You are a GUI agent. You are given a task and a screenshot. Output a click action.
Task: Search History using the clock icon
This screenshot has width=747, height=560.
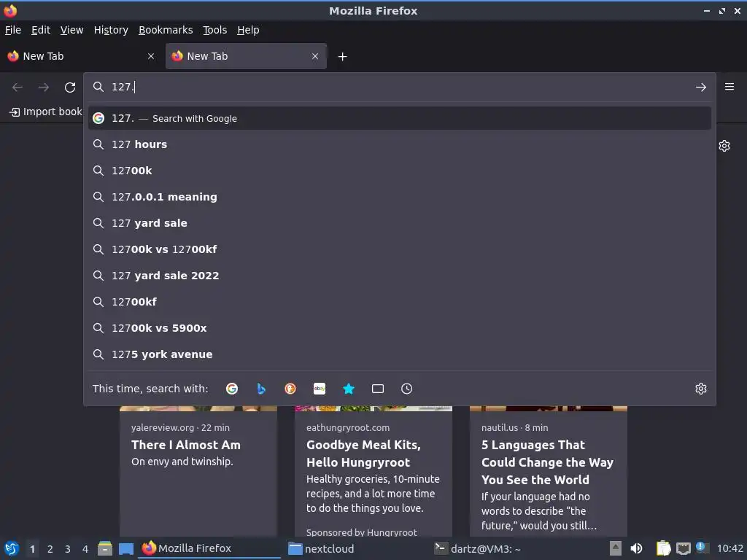point(406,389)
